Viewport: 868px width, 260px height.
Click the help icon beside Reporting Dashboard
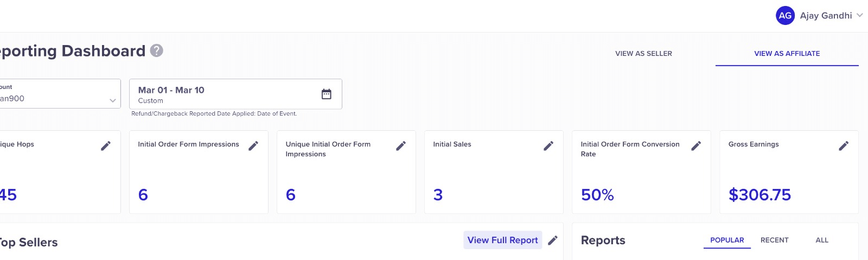157,50
